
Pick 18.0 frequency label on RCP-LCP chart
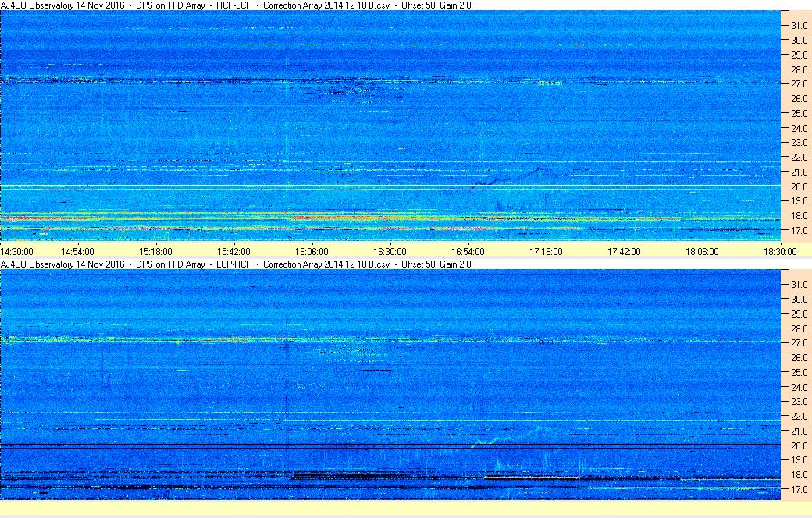(799, 216)
